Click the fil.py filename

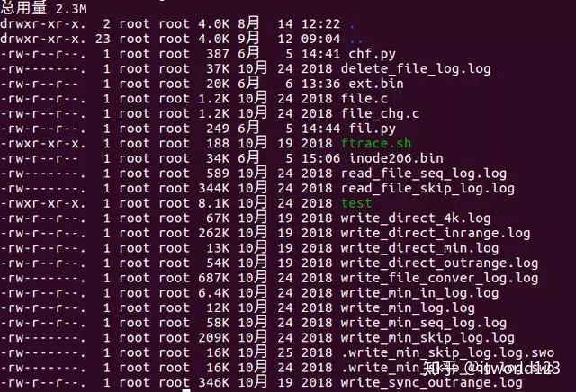372,129
